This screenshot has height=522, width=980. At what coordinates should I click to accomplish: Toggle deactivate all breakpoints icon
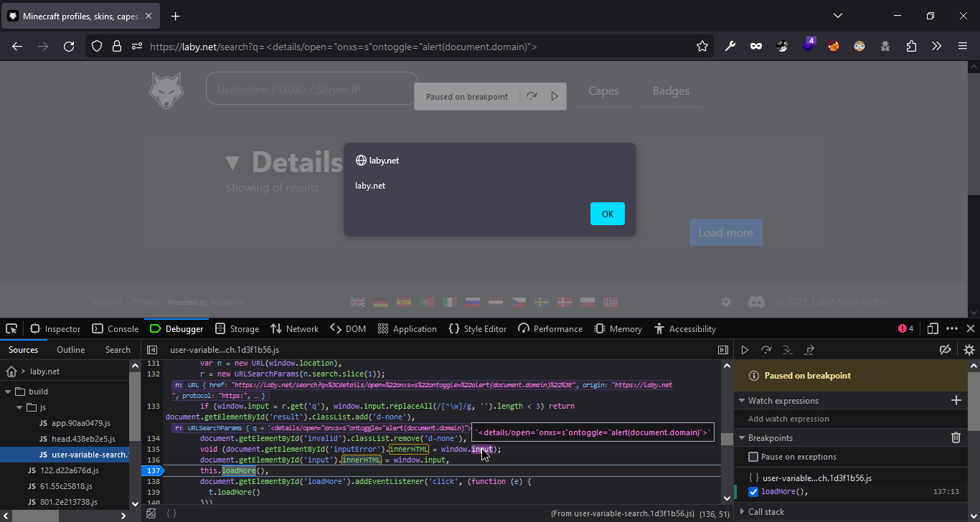tap(946, 350)
